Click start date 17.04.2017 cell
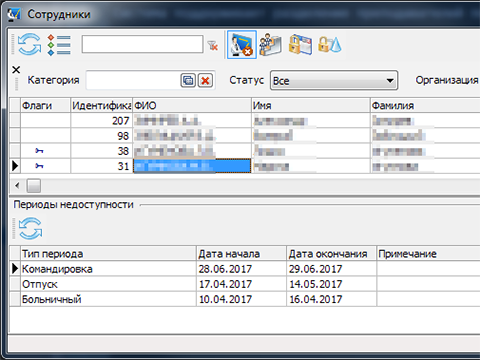The width and height of the screenshot is (480, 360). pyautogui.click(x=241, y=284)
